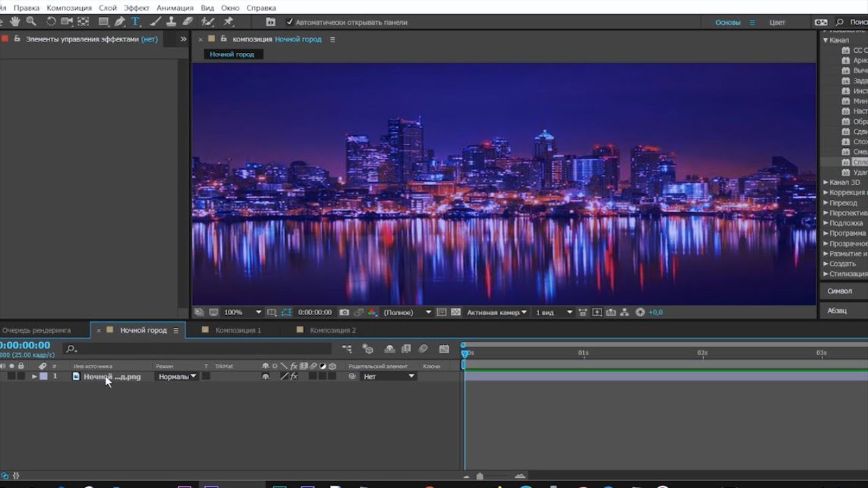
Task: Open the parent 'Нет' dropdown for layer 1
Action: point(389,376)
